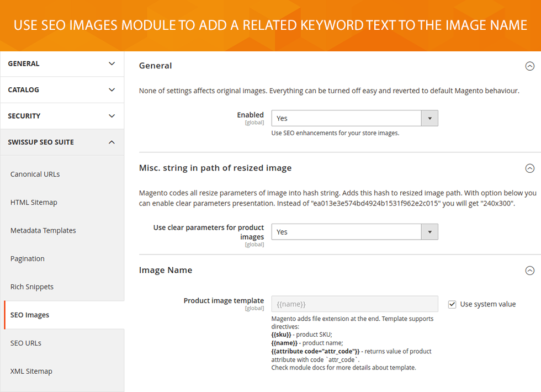This screenshot has width=541, height=392.
Task: Click Product image template label
Action: pos(224,300)
